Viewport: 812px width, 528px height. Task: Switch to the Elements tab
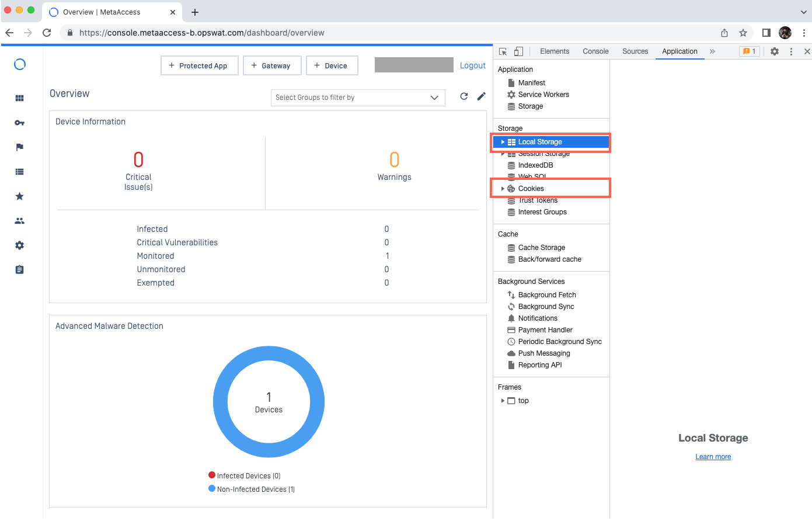point(555,51)
